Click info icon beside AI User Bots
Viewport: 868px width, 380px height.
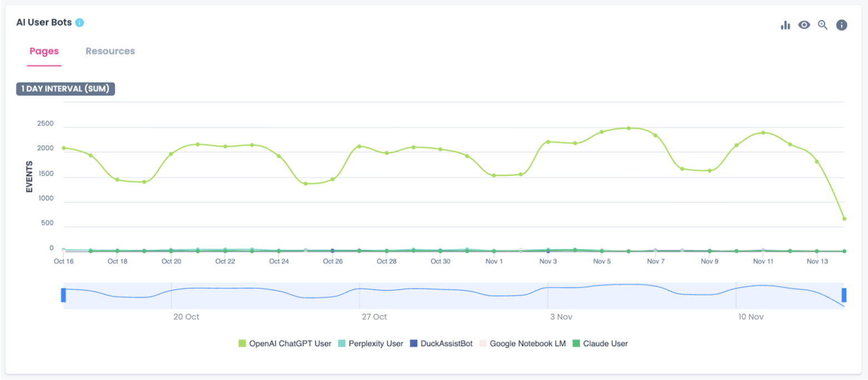(79, 23)
